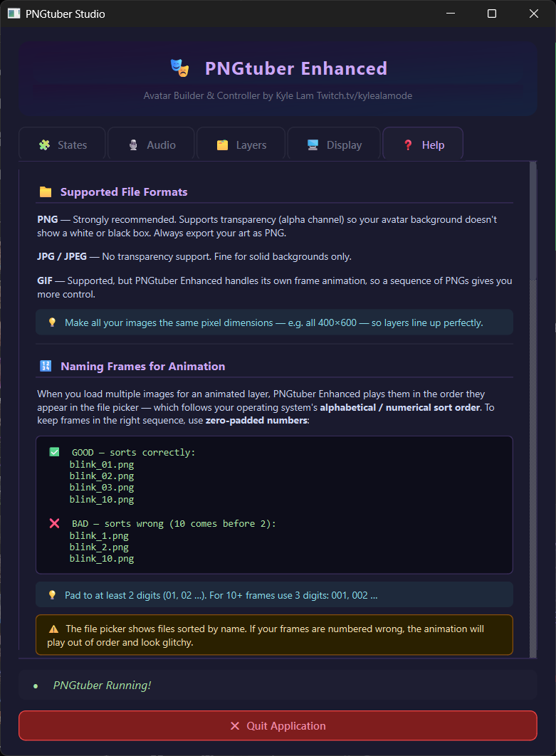This screenshot has width=556, height=756.
Task: Click the theater masks logo icon
Action: (180, 68)
